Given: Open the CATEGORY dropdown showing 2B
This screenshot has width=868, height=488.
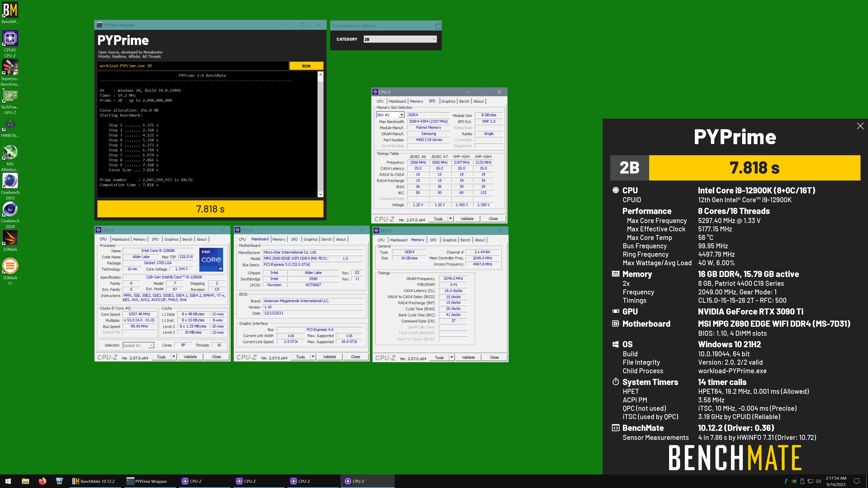Looking at the screenshot, I should click(x=400, y=39).
